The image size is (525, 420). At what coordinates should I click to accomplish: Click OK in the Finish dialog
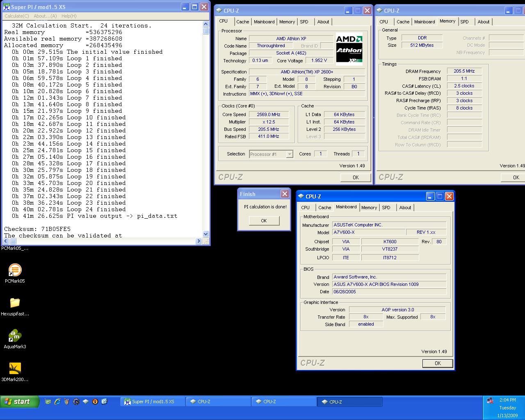click(x=264, y=221)
